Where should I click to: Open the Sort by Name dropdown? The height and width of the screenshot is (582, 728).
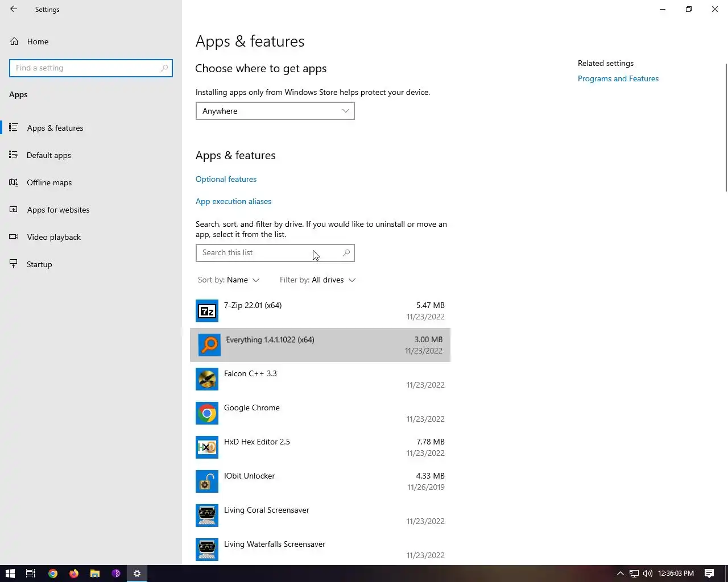229,280
